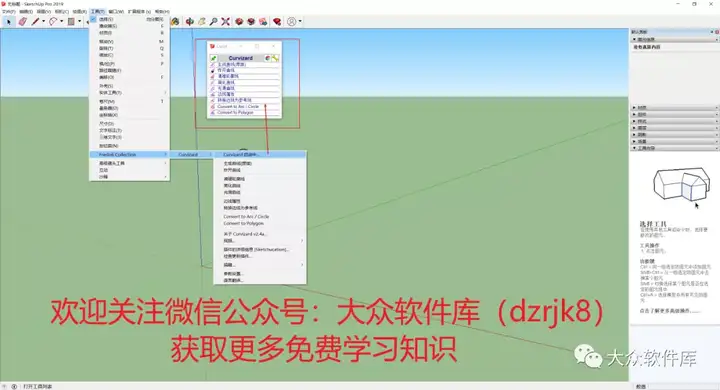Choose 实体工具(T) in Tools menu

click(129, 93)
